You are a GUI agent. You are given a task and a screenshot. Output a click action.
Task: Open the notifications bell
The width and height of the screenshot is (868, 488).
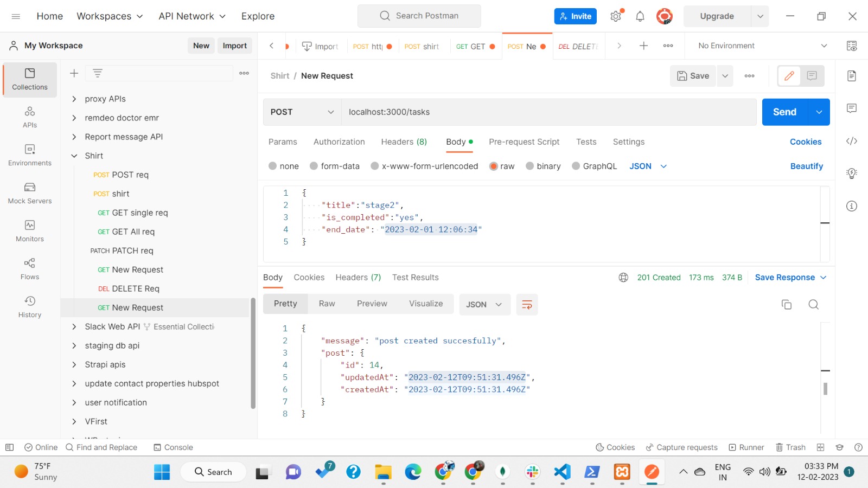tap(640, 16)
